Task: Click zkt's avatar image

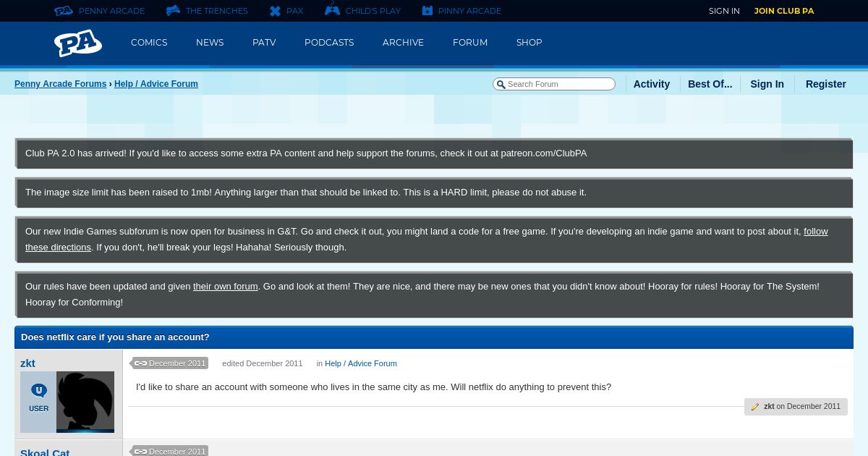Action: [85, 402]
